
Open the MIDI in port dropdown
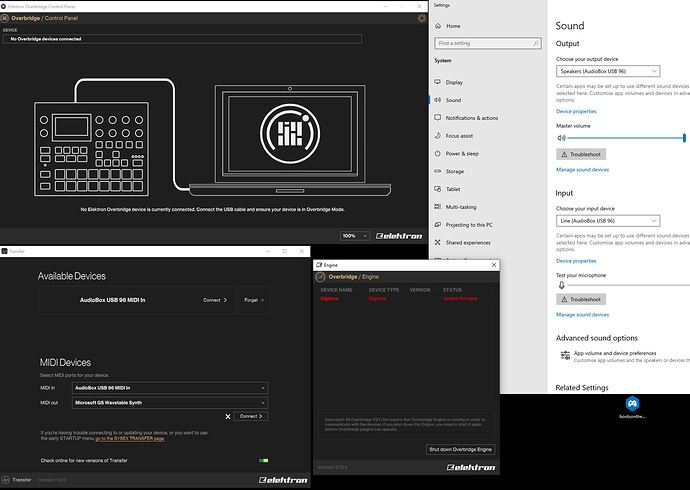tap(170, 388)
